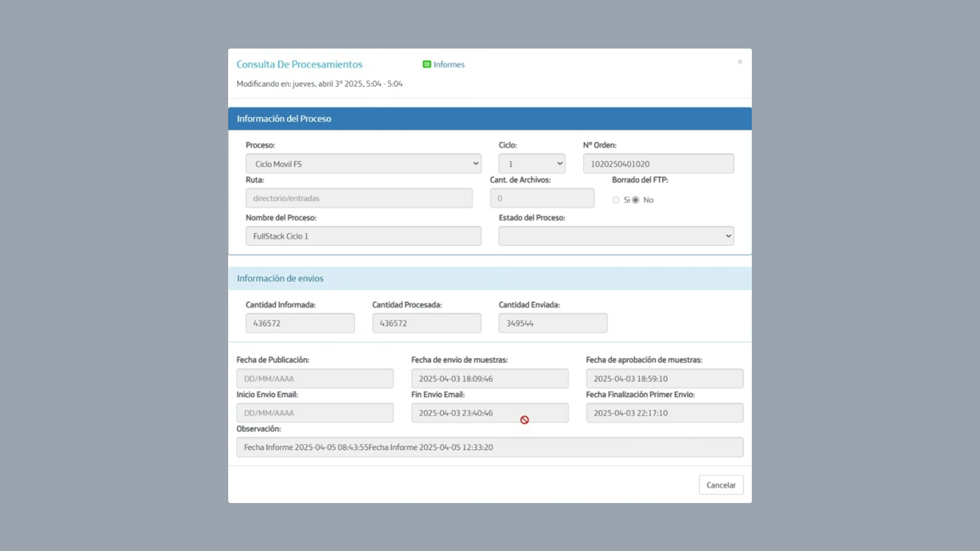Open the Proceso dropdown

coord(363,164)
